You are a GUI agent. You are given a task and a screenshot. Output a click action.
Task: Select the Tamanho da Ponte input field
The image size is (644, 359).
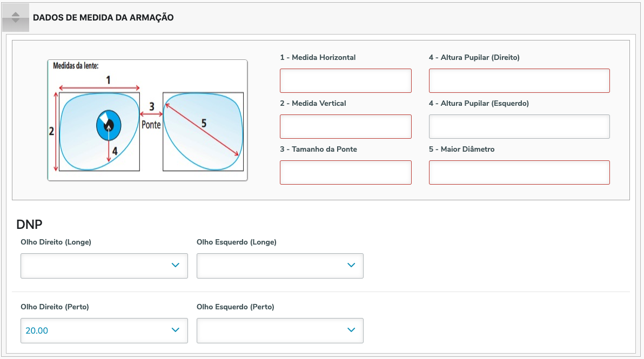pyautogui.click(x=346, y=172)
